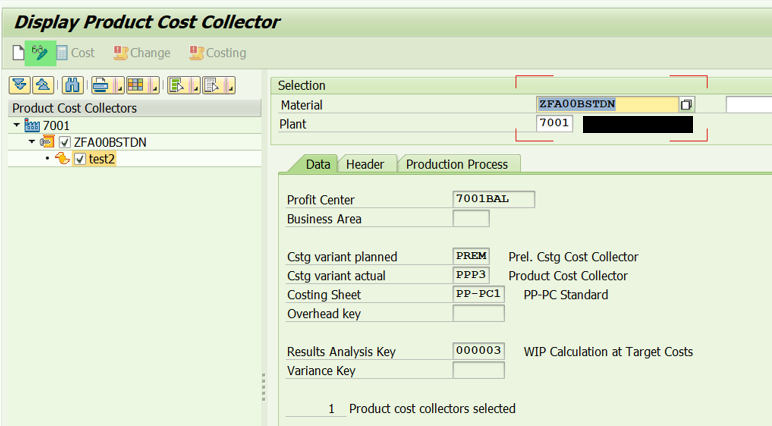Image resolution: width=772 pixels, height=426 pixels.
Task: Open the Costing log button
Action: (x=218, y=53)
